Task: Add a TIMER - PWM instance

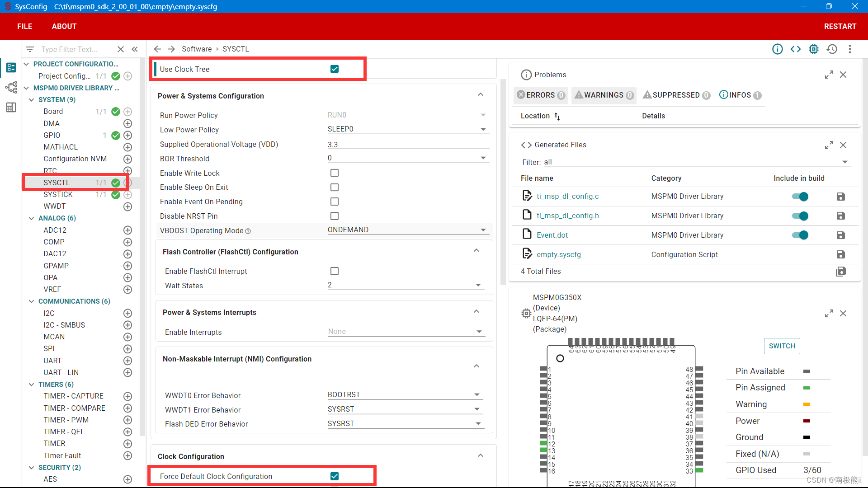Action: click(128, 420)
